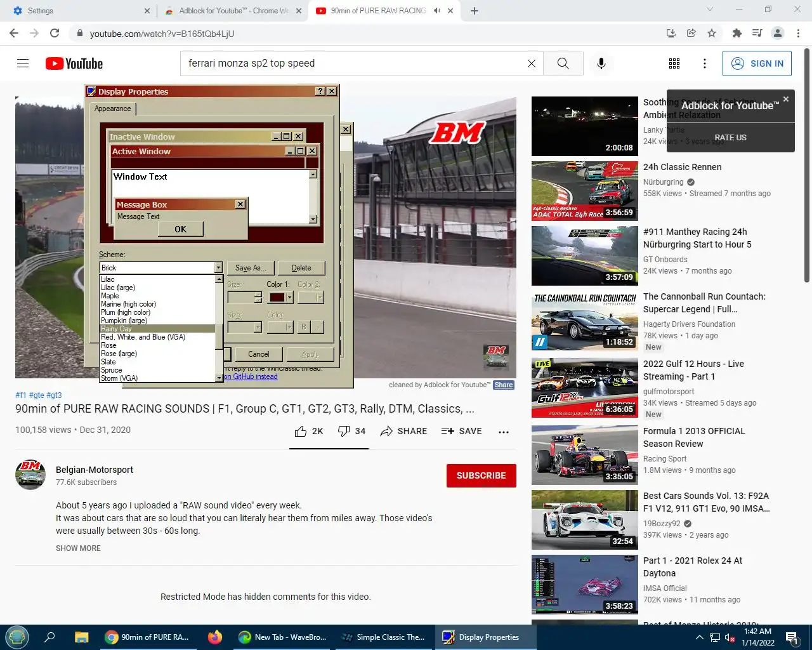Click the OK button in Message Box preview

point(181,229)
